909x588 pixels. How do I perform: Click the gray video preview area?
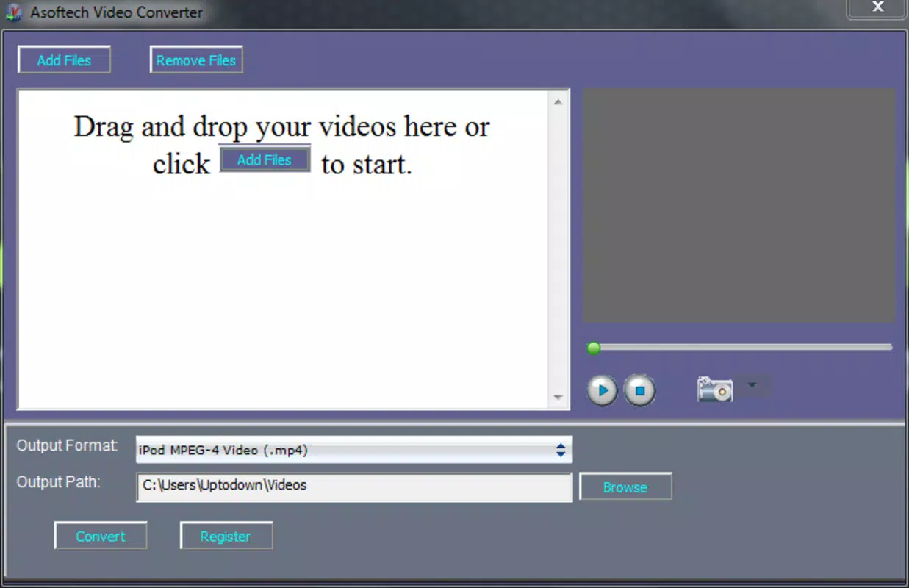click(739, 206)
